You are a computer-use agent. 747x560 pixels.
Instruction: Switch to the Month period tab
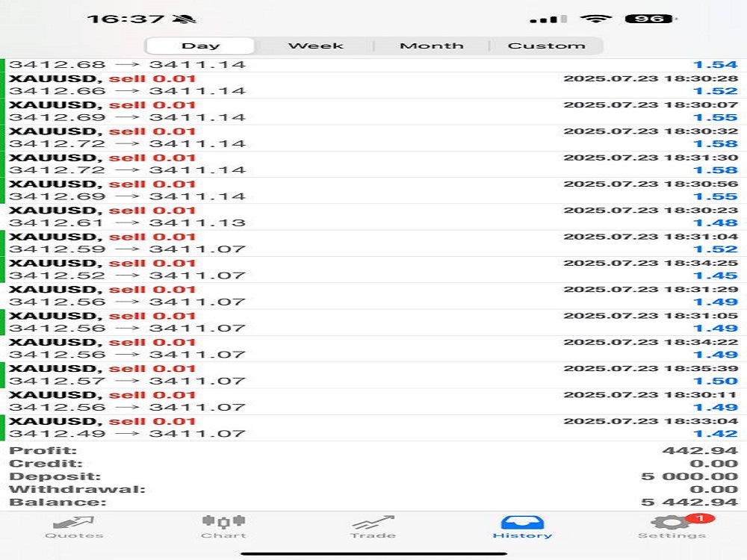click(x=431, y=46)
